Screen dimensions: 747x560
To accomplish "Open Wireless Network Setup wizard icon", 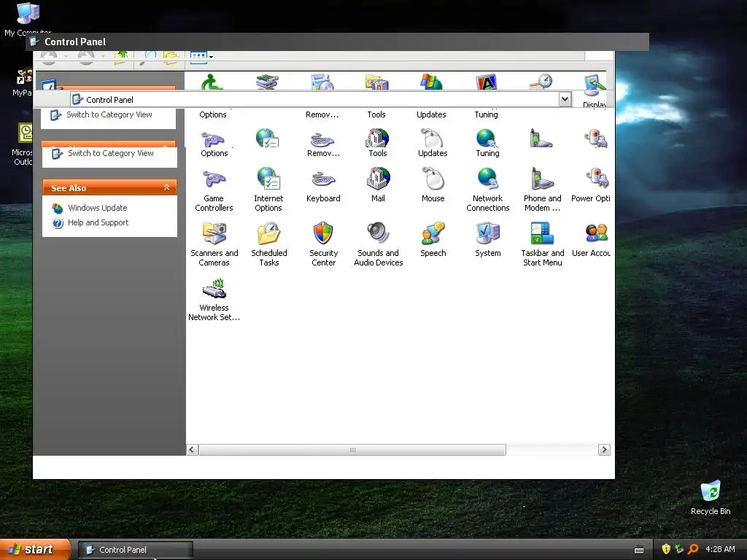I will [214, 300].
